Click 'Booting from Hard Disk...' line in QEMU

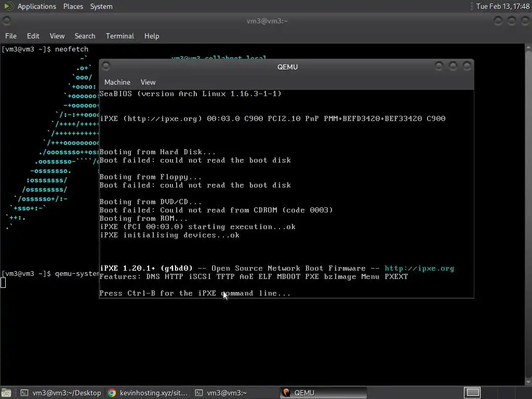pos(157,152)
